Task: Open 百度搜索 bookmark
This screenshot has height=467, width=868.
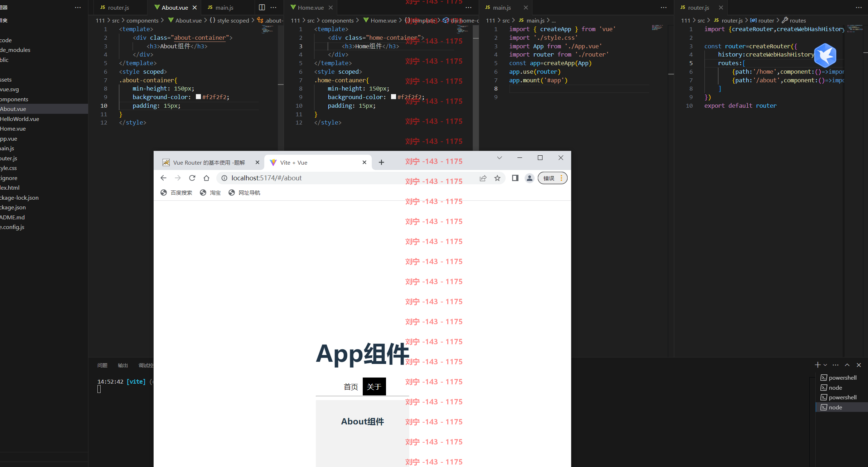Action: (x=176, y=193)
